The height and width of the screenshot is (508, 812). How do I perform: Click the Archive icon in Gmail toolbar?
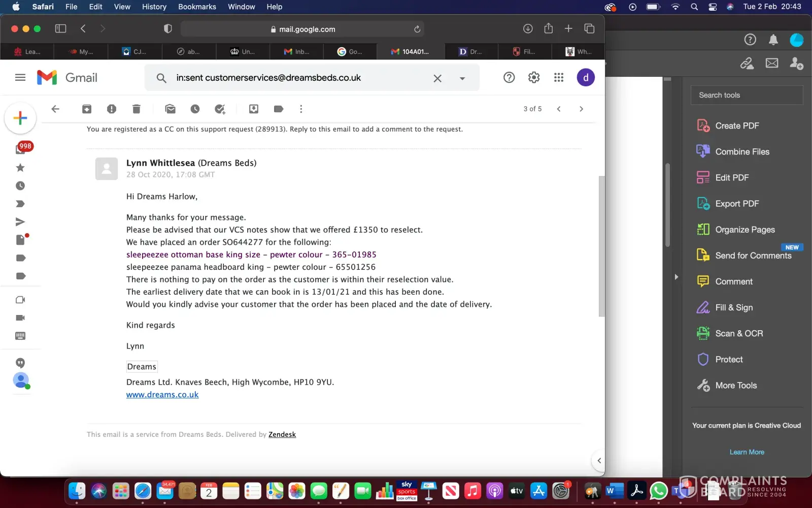87,109
